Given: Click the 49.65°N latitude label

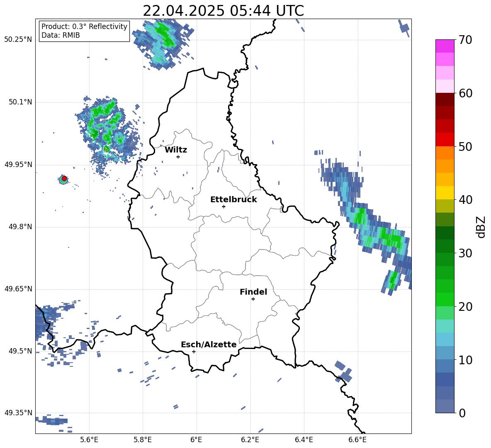Looking at the screenshot, I should point(18,289).
